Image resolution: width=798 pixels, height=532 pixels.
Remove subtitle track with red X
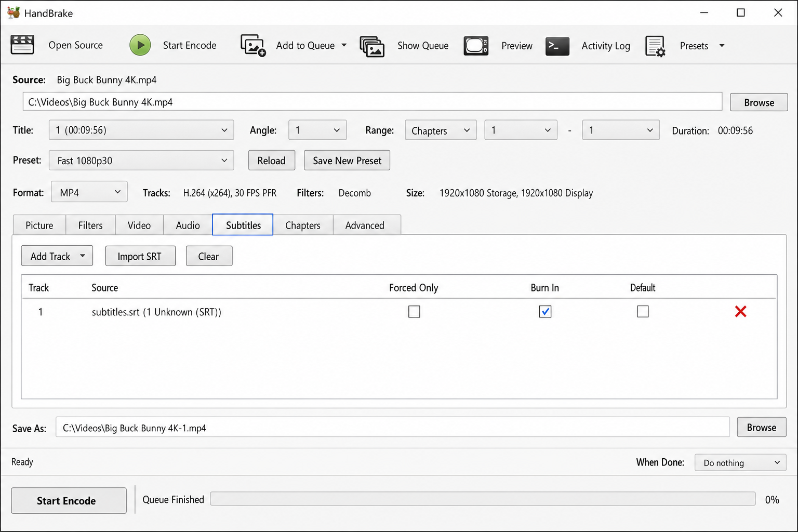tap(741, 311)
